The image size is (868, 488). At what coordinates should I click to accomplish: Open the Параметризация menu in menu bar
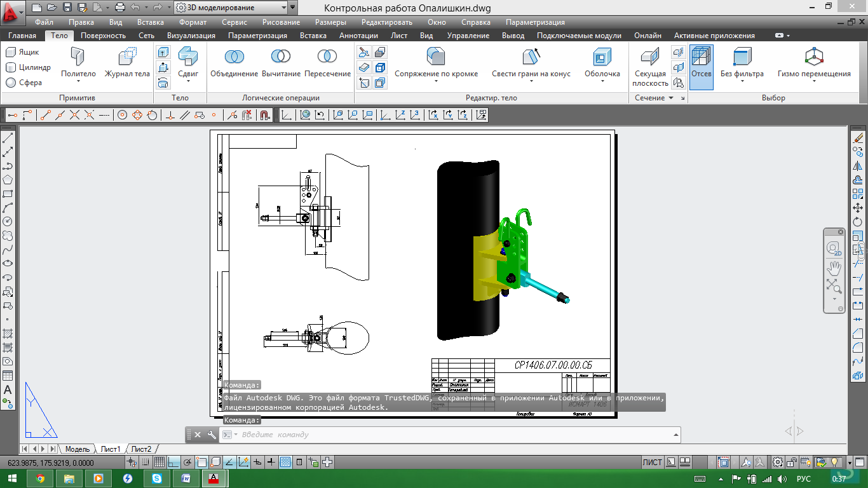pos(535,22)
